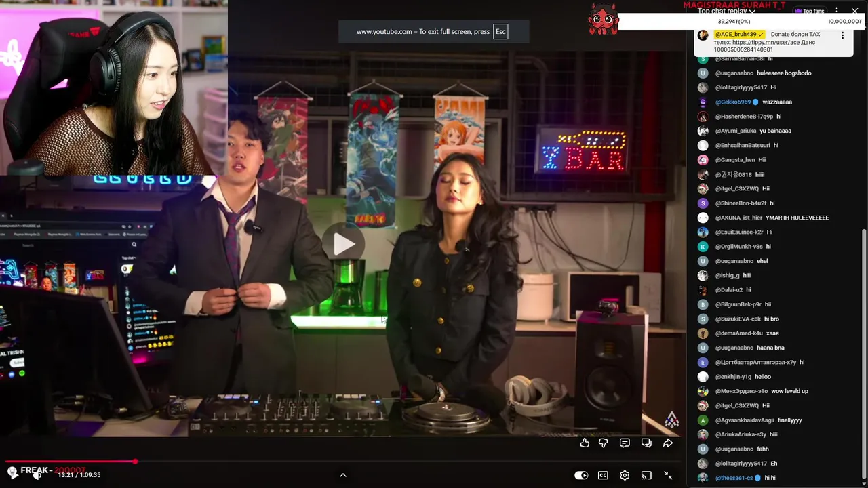Toggle the autoplay switch
The image size is (868, 488).
click(581, 475)
